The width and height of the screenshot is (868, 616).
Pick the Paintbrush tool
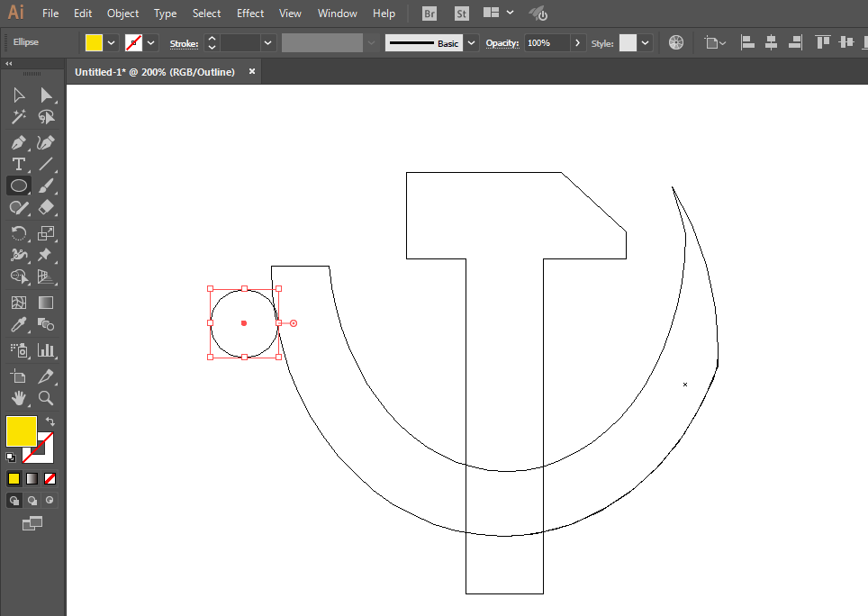[x=46, y=186]
